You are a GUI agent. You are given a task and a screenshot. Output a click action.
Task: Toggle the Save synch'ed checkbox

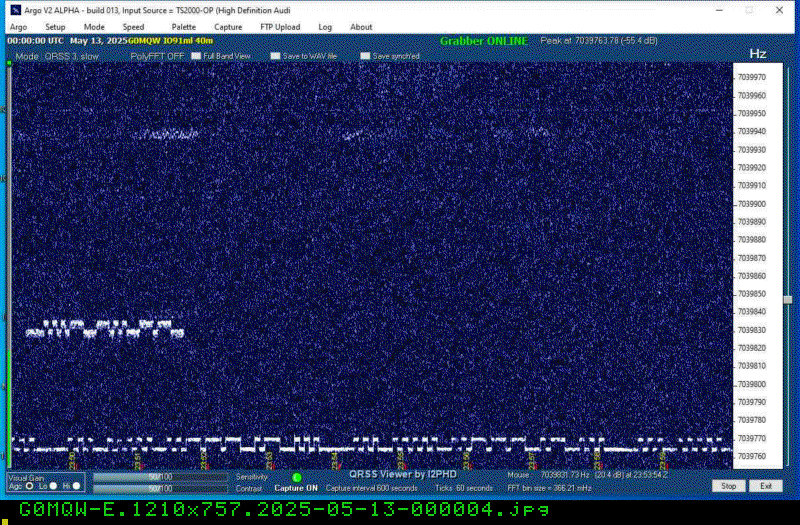[365, 56]
